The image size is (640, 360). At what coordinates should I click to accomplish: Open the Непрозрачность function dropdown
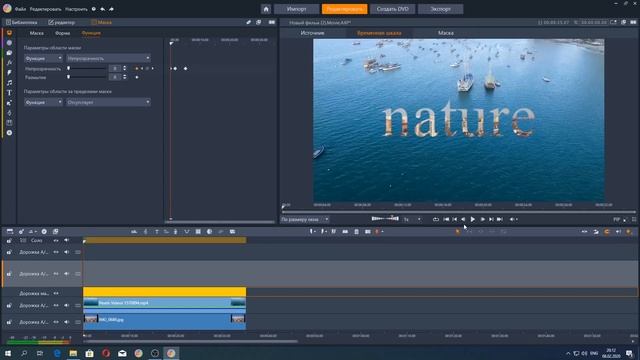[108, 58]
